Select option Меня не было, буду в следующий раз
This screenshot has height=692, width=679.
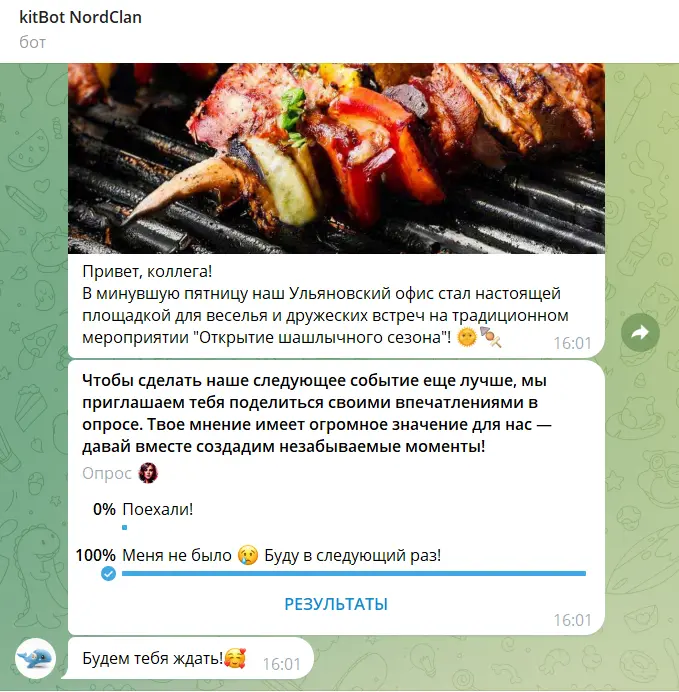(281, 555)
